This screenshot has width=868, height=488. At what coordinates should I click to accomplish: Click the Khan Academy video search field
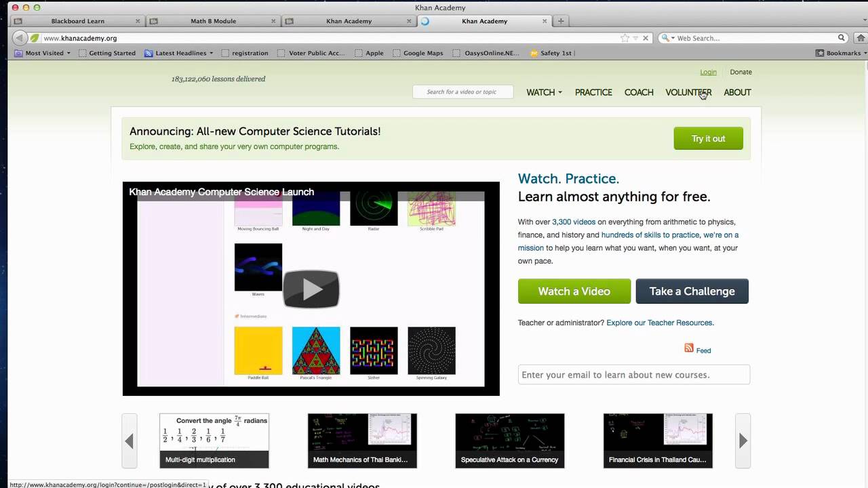pyautogui.click(x=463, y=91)
